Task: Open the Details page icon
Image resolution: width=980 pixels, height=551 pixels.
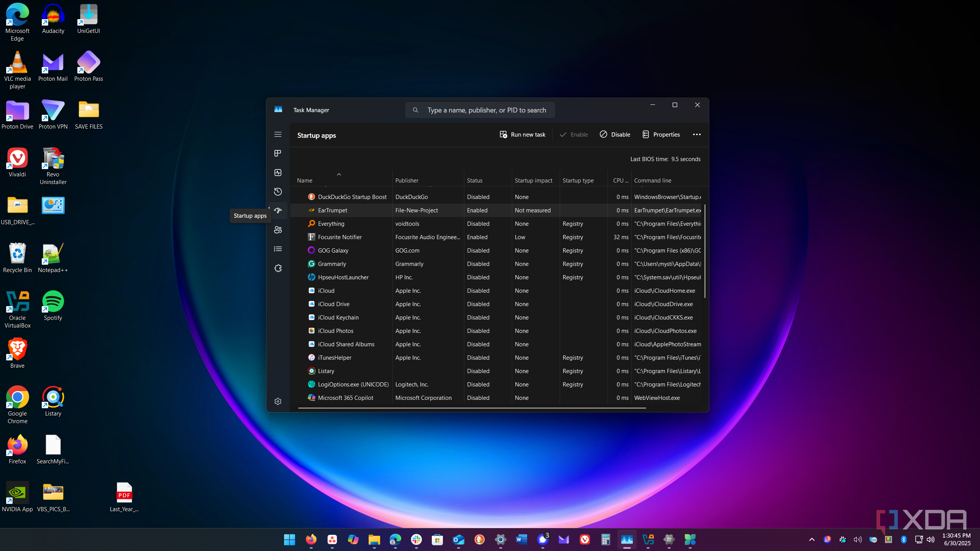Action: (278, 249)
